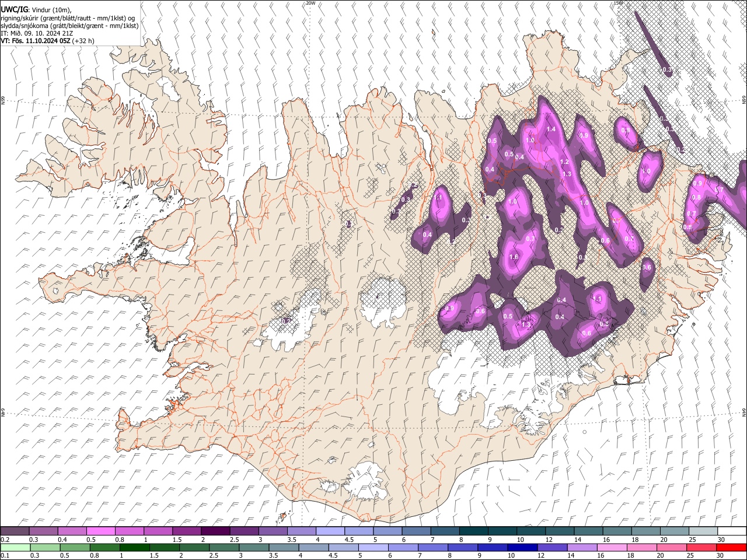Screen dimensions: 747x560
Task: Click the snow legend swatch starting at 0.5
Action: (x=101, y=531)
